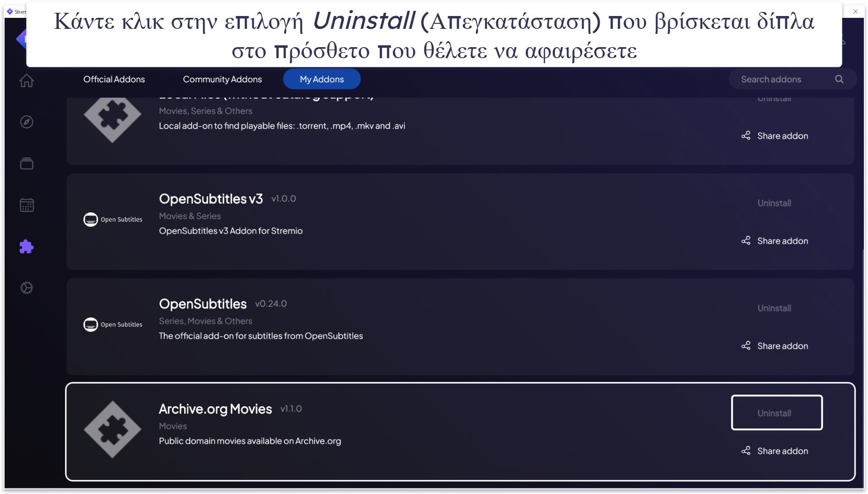Click the OpenSubtitles title with v0.24.0
The height and width of the screenshot is (494, 868).
[202, 304]
